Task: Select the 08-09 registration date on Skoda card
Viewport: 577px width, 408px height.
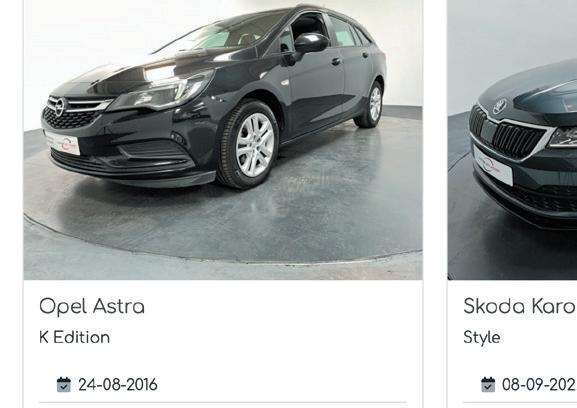Action: (x=539, y=385)
